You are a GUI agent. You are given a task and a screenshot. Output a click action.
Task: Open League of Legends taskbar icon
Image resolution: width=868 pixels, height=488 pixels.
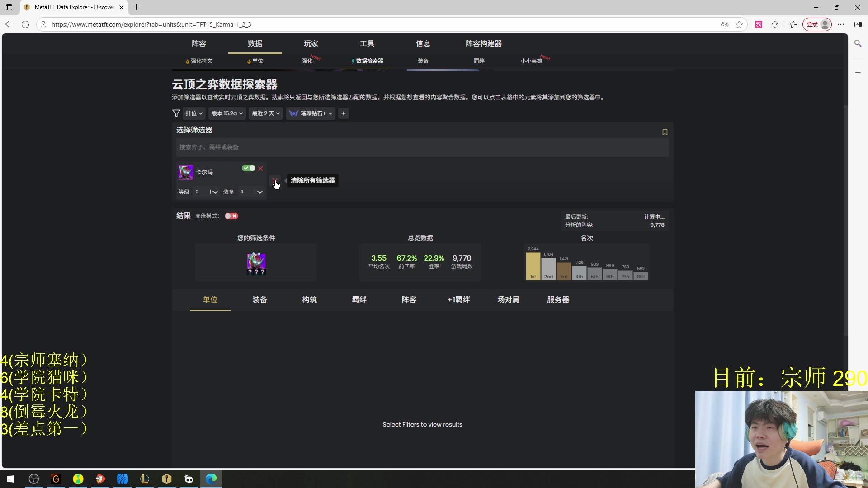point(145,479)
